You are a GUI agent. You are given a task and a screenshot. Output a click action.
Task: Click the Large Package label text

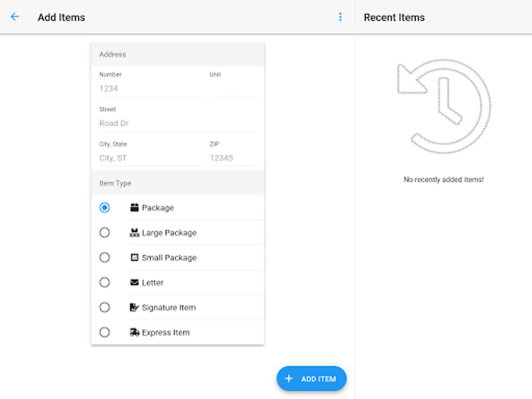point(169,233)
